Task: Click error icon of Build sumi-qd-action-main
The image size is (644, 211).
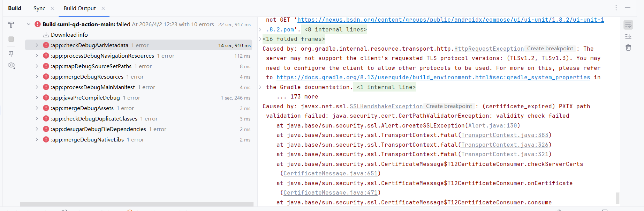Action: click(x=38, y=24)
